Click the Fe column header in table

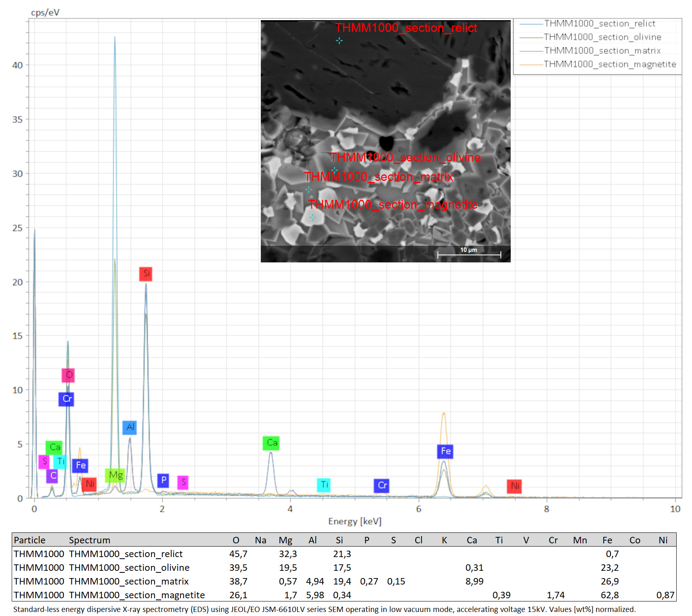tap(607, 540)
